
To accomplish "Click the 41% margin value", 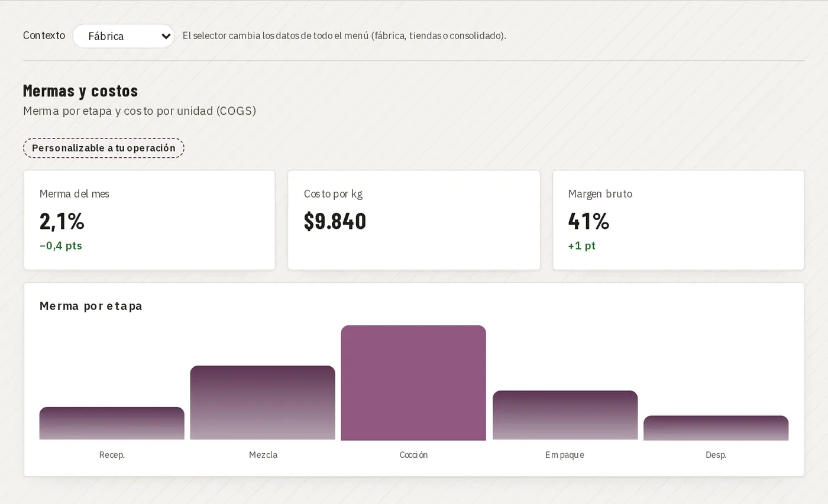I will tap(588, 221).
